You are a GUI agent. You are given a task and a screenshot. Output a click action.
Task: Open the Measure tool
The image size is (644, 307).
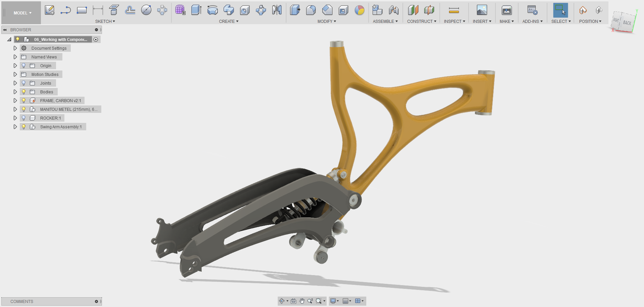(x=454, y=10)
